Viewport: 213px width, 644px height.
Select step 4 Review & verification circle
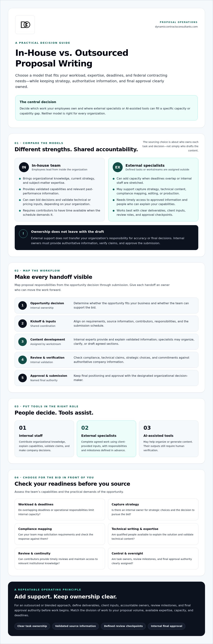point(23,360)
